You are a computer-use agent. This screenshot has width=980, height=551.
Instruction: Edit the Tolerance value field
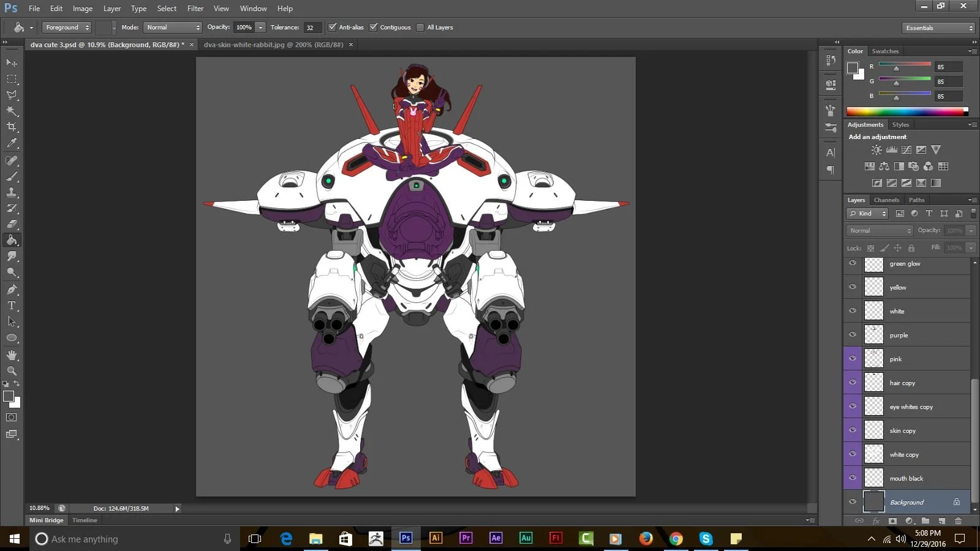coord(312,28)
